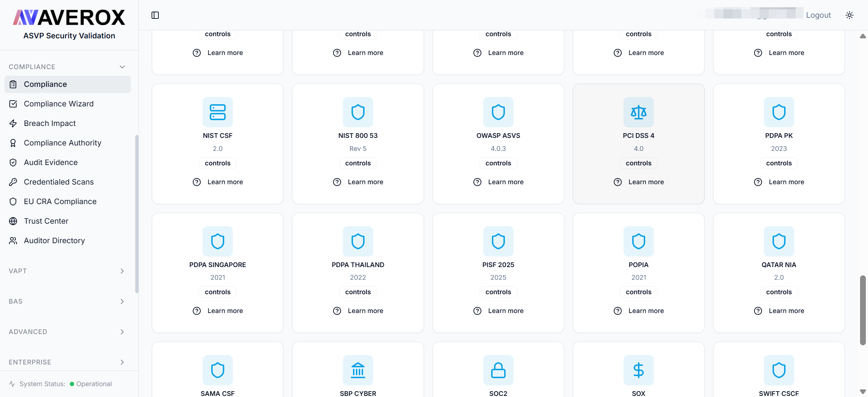Open EU CRA Compliance
Viewport: 868px width, 397px height.
[68, 202]
